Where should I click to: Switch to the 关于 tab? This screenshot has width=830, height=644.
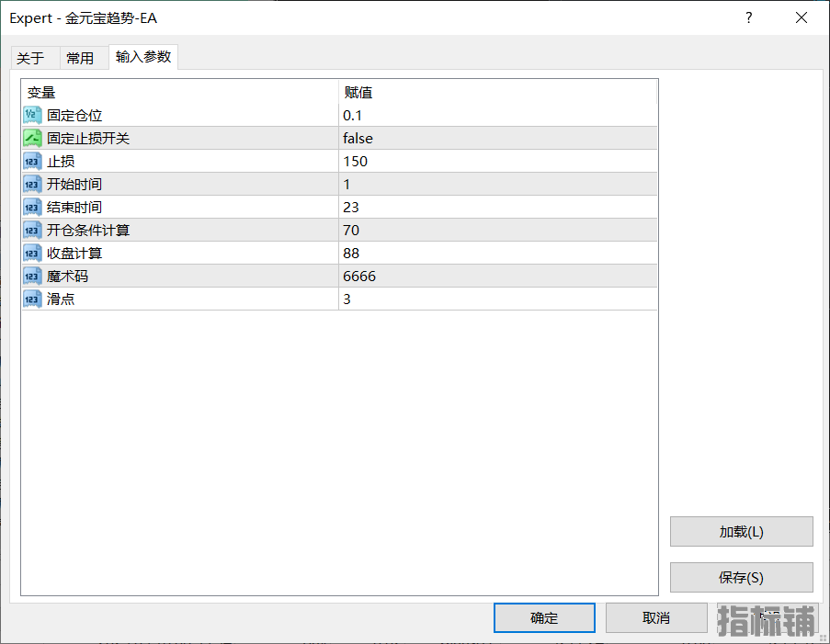click(x=30, y=58)
